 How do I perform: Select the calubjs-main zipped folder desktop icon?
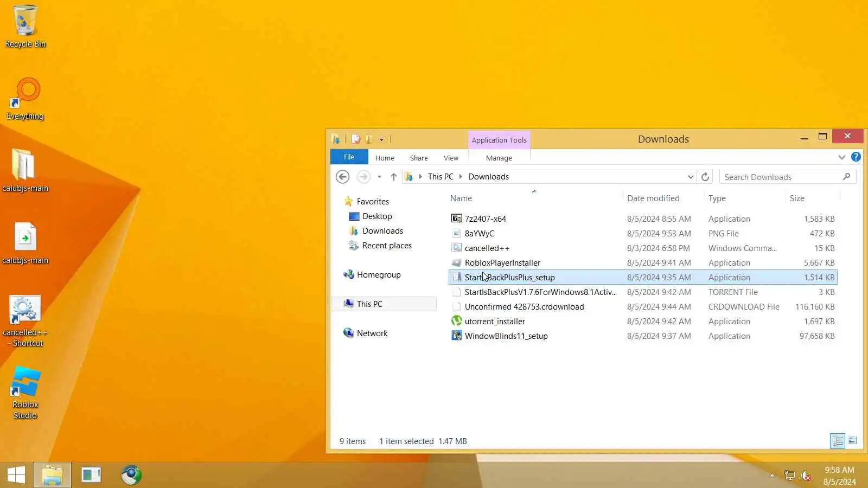pyautogui.click(x=25, y=170)
